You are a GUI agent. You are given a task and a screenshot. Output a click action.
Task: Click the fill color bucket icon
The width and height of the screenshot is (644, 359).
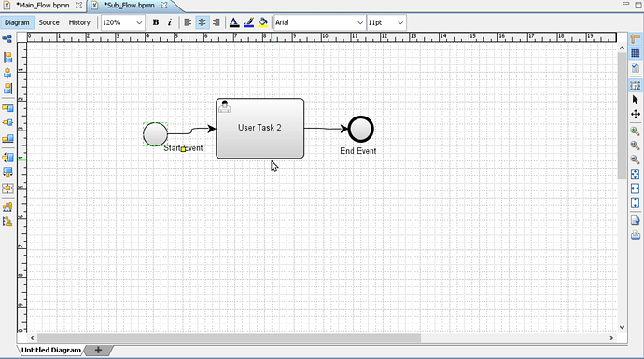point(263,22)
